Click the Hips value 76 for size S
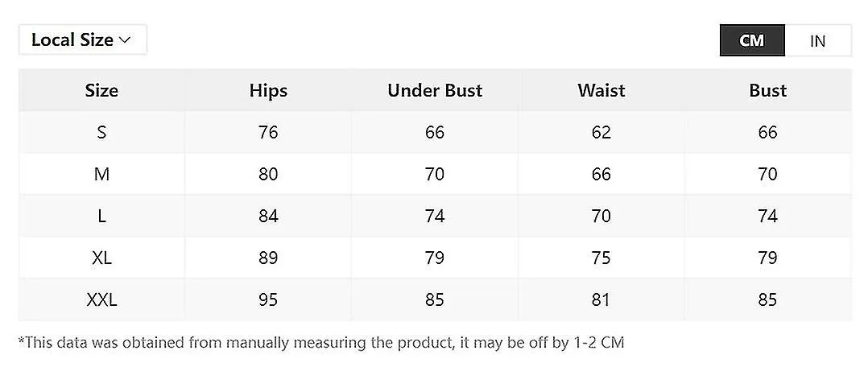Image resolution: width=868 pixels, height=384 pixels. 268,132
